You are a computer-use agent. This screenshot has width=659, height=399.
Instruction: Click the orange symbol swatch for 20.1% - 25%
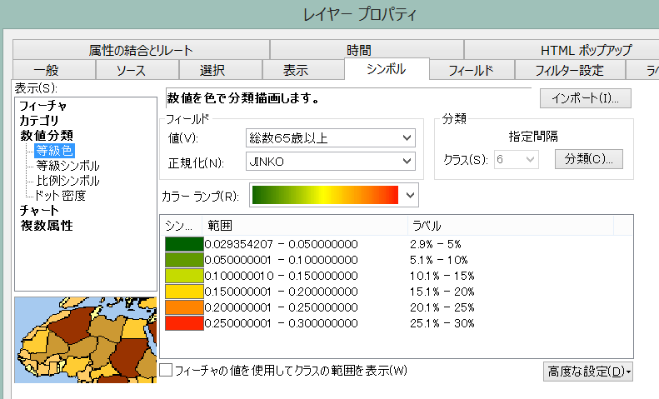point(184,307)
